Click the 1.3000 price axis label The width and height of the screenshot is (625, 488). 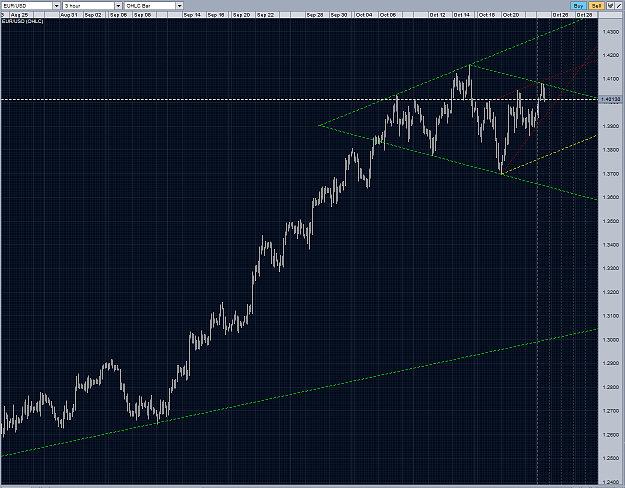pos(611,340)
